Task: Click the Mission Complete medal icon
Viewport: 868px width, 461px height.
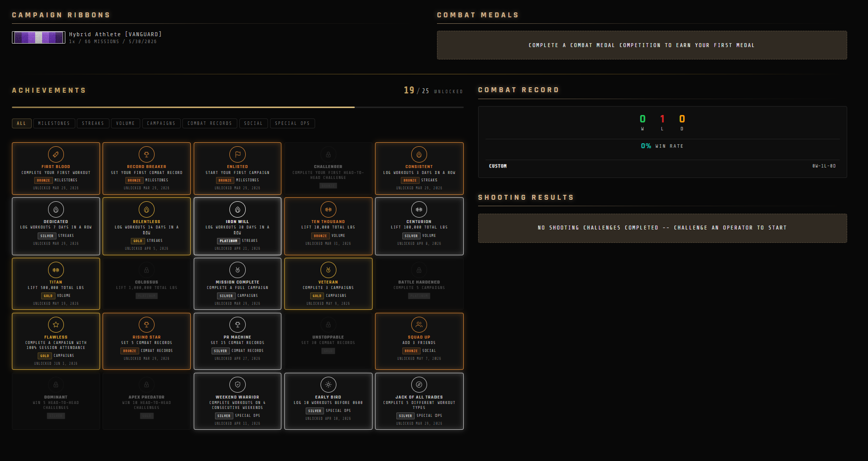Action: [237, 270]
